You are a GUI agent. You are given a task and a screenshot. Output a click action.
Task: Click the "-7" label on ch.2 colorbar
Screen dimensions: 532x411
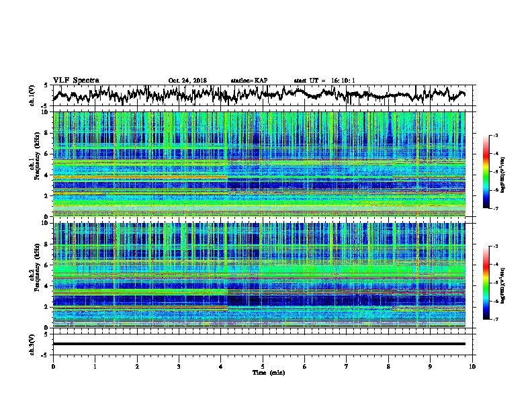point(496,319)
